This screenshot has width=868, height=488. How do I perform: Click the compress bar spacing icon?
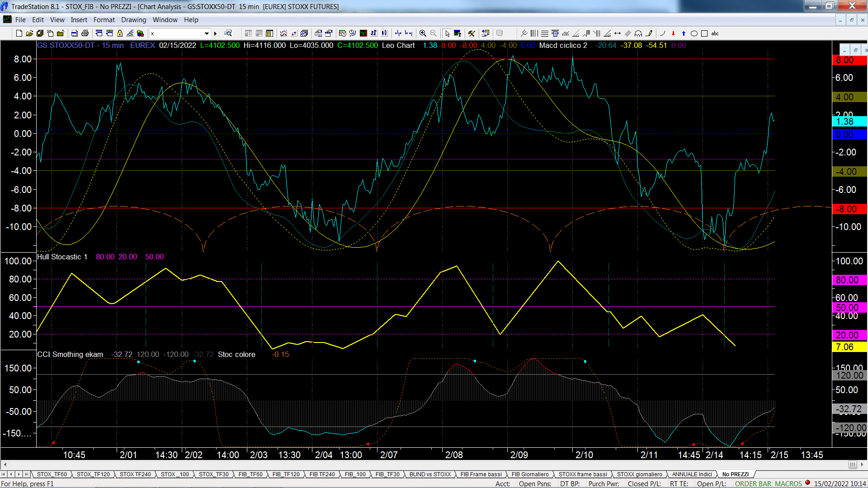coord(398,33)
